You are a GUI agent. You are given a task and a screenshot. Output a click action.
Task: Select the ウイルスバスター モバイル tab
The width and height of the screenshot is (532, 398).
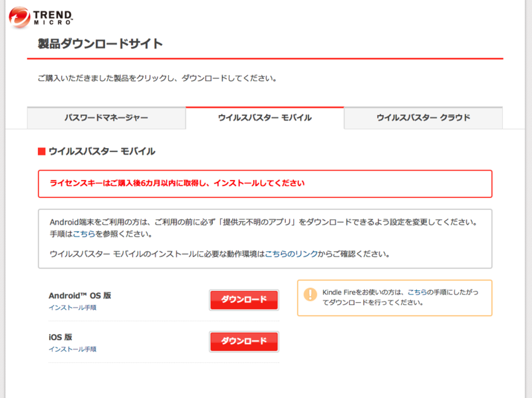click(265, 118)
